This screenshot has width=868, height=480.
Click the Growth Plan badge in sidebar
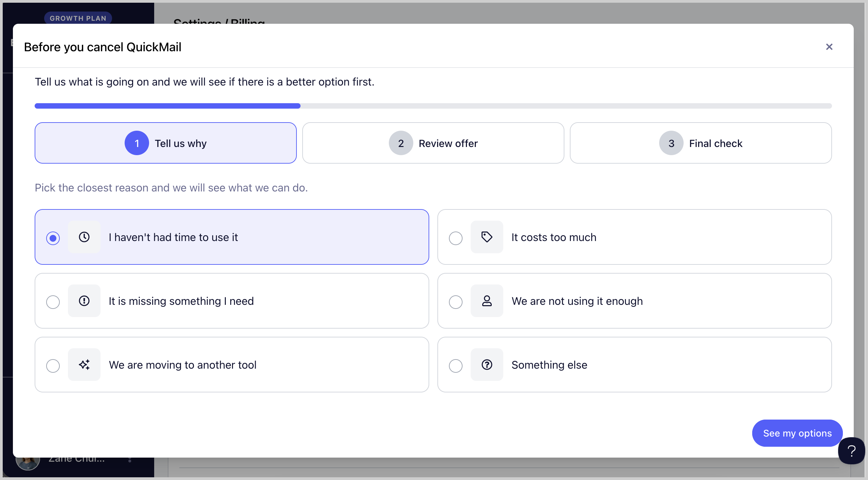click(78, 18)
